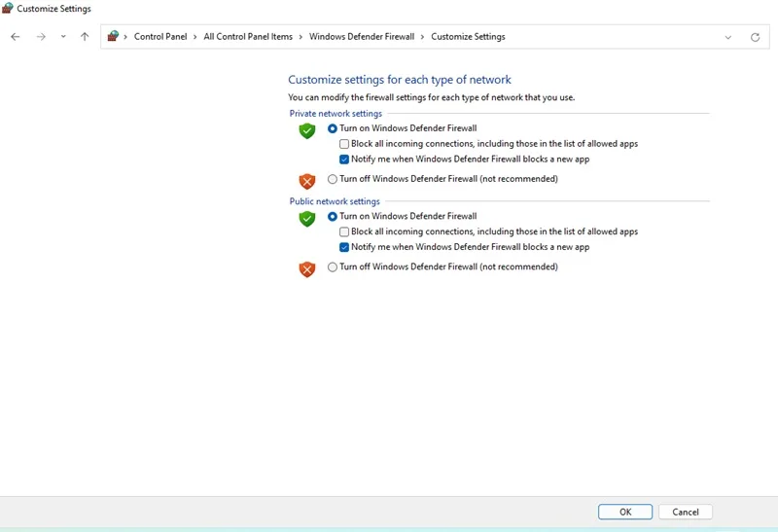
Task: Click the green shield under Public network settings
Action: pyautogui.click(x=307, y=219)
